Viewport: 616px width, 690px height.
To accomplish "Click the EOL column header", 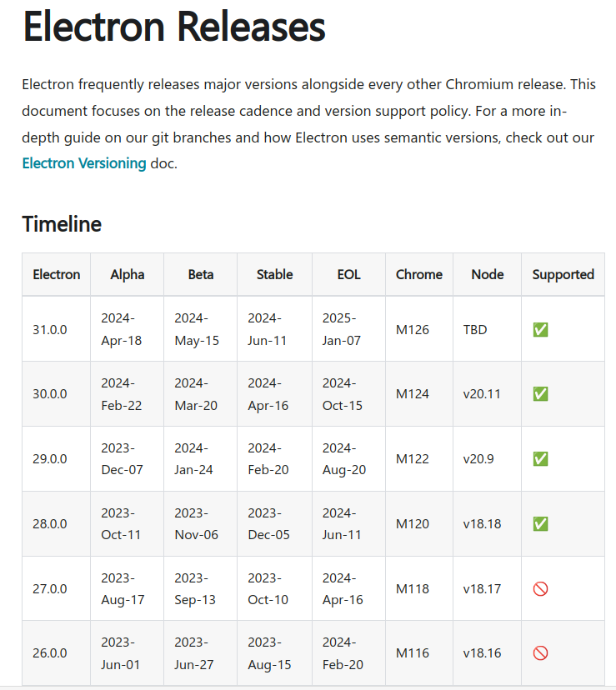I will coord(348,275).
